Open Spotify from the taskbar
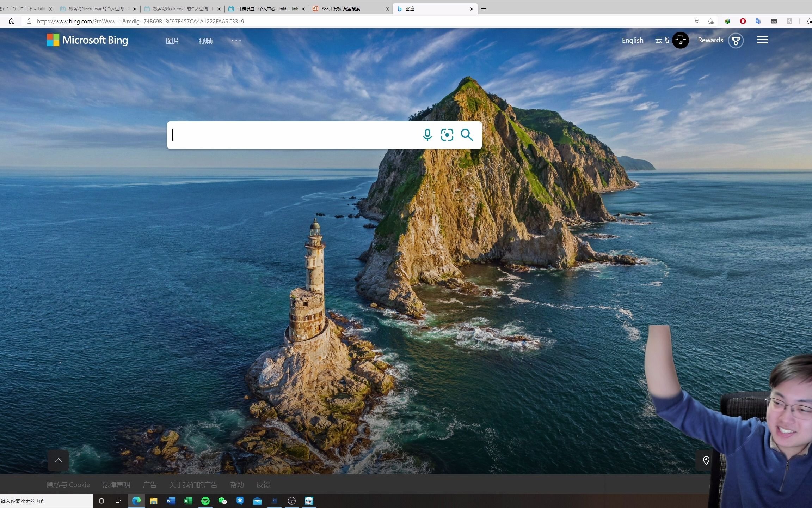 point(205,501)
